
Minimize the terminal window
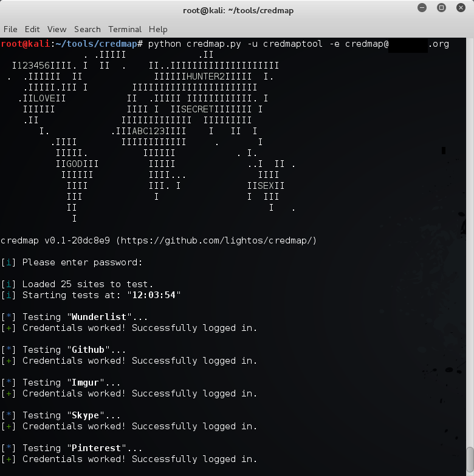[x=422, y=7]
